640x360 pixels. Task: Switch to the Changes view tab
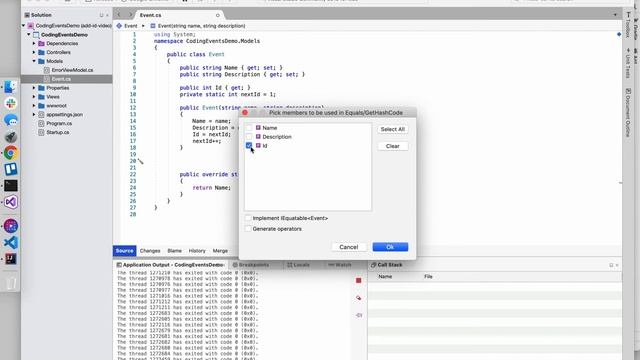pyautogui.click(x=150, y=251)
